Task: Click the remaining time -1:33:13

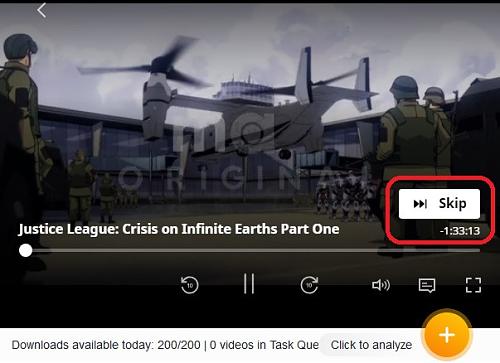Action: tap(460, 231)
